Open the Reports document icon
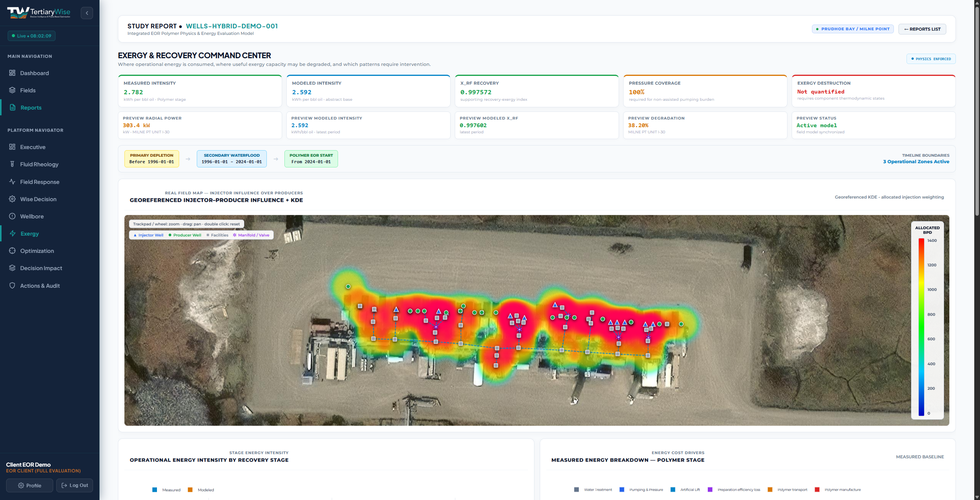Viewport: 980px width, 500px height. [12, 107]
